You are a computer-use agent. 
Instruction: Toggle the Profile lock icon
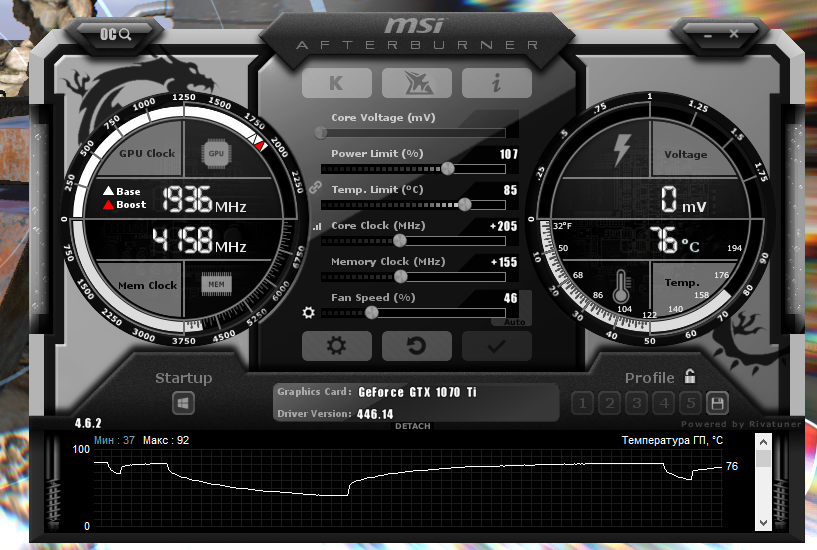690,376
